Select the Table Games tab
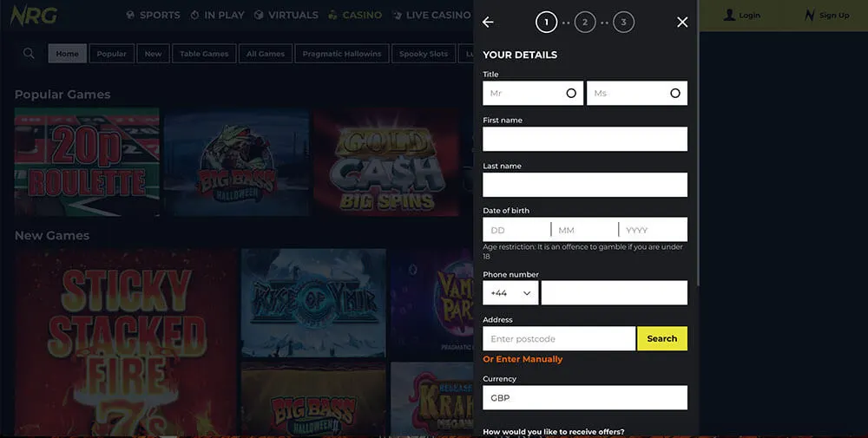The width and height of the screenshot is (868, 438). coord(204,54)
